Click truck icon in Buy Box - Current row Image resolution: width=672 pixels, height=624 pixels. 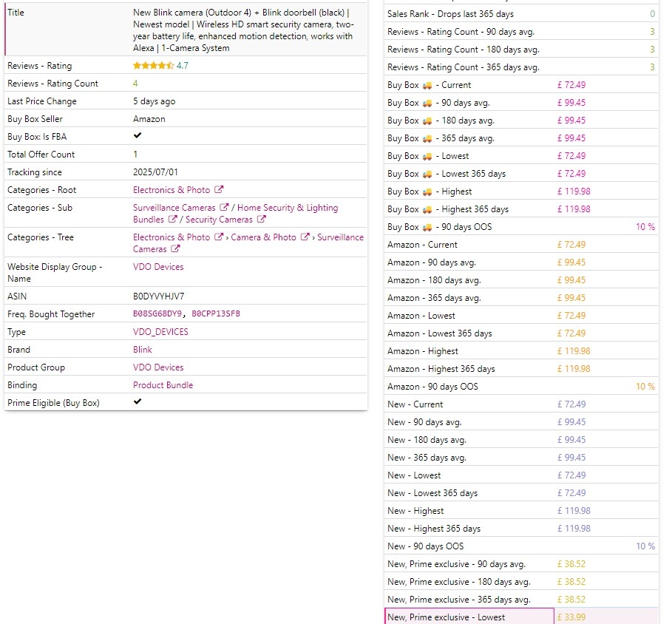tap(427, 85)
